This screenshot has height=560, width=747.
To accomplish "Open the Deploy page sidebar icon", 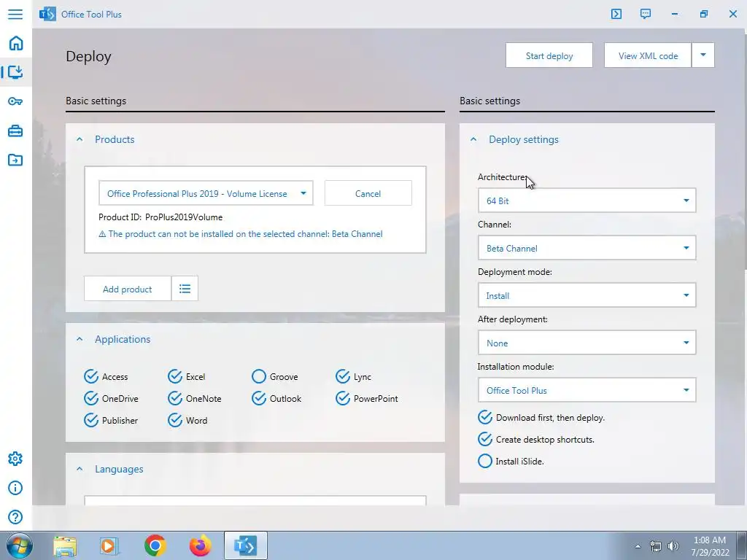I will (x=15, y=72).
